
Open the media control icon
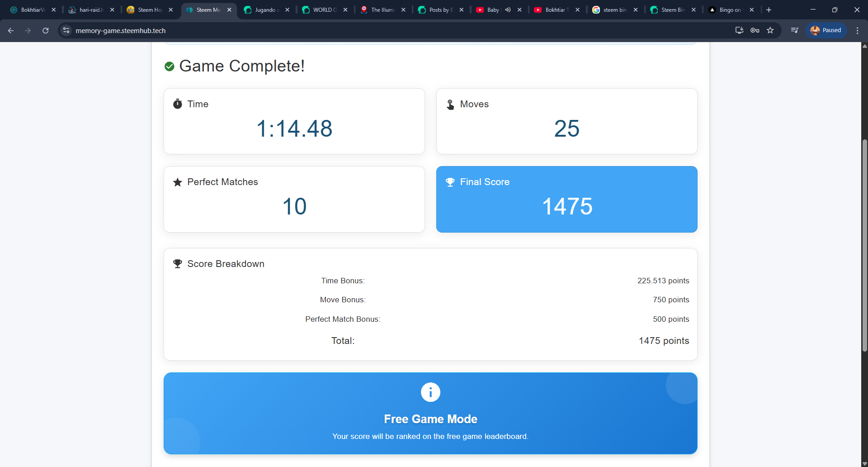794,30
